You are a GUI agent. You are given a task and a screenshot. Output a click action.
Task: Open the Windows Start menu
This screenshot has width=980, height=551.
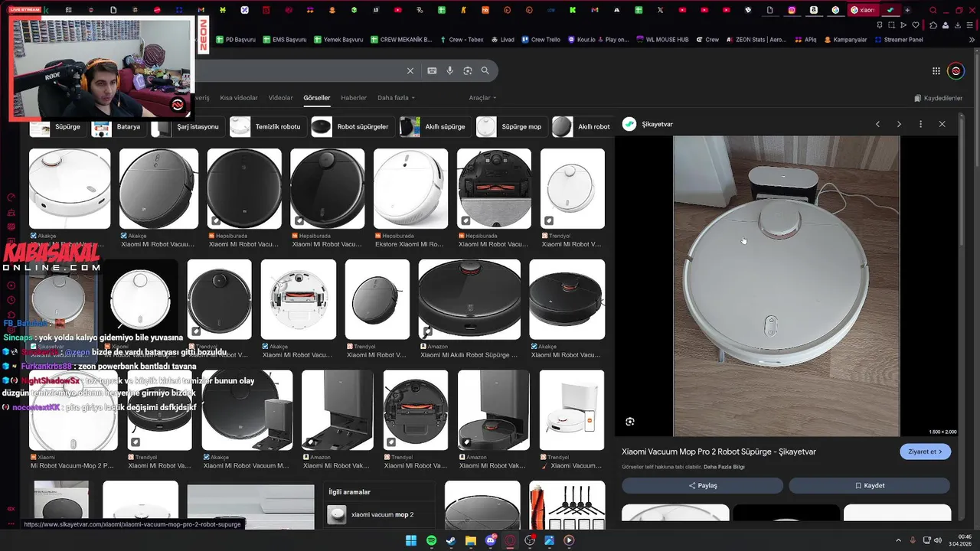pyautogui.click(x=411, y=540)
